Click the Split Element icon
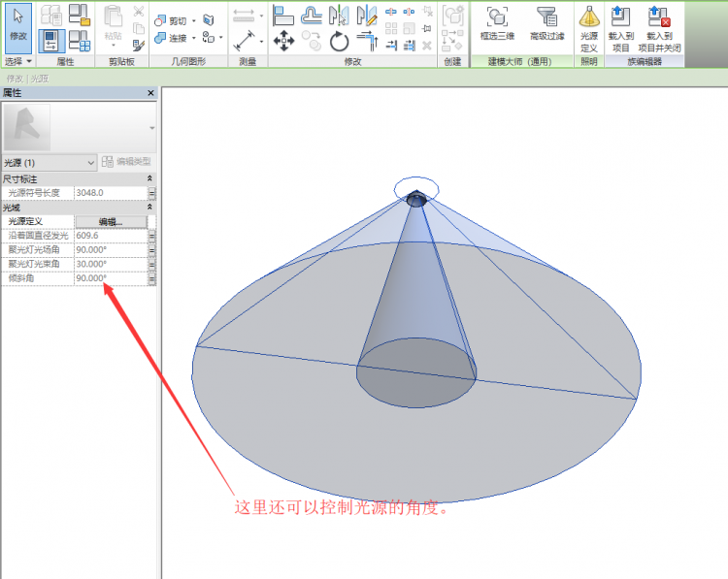This screenshot has height=579, width=728. pos(391,12)
